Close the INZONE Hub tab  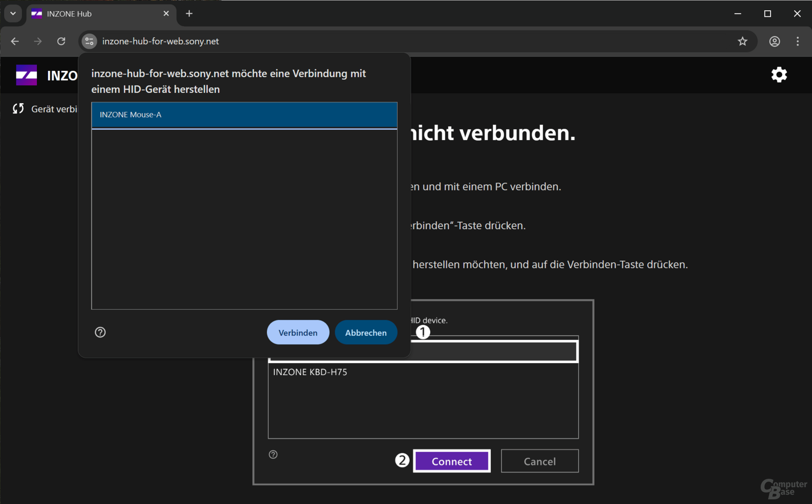click(166, 14)
